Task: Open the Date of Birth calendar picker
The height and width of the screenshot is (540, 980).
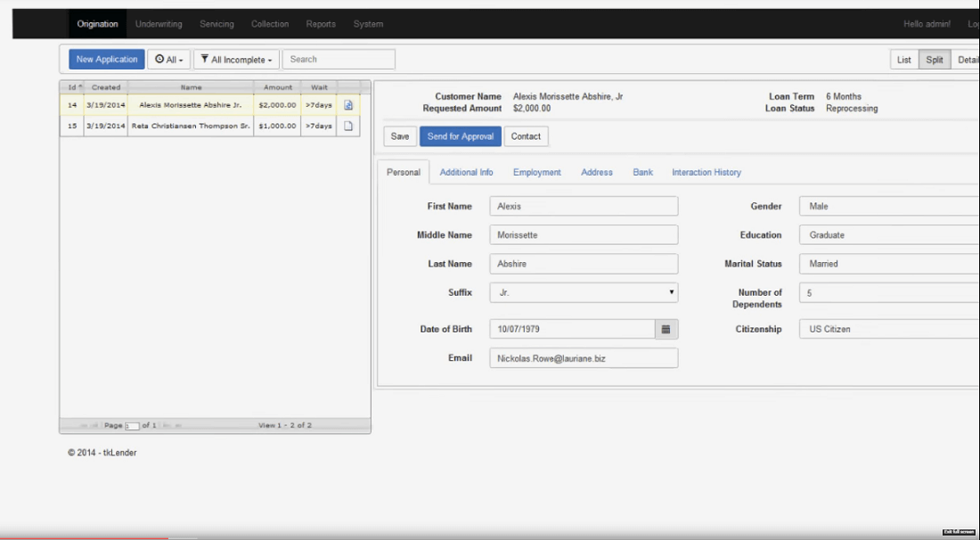Action: (666, 330)
